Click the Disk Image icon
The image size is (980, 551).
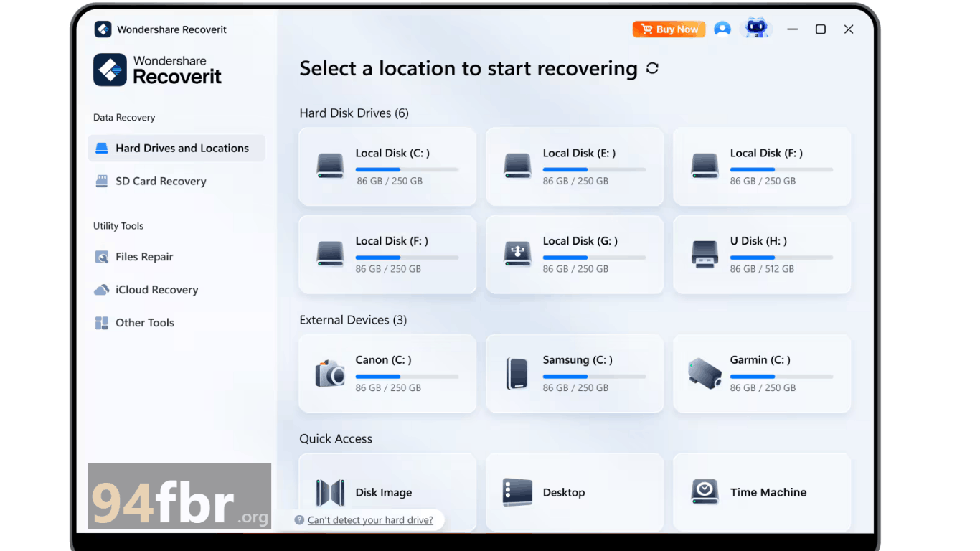pos(330,492)
